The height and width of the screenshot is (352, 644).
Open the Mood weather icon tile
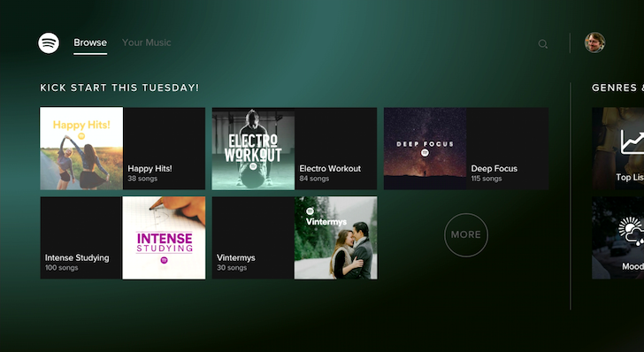coord(632,231)
